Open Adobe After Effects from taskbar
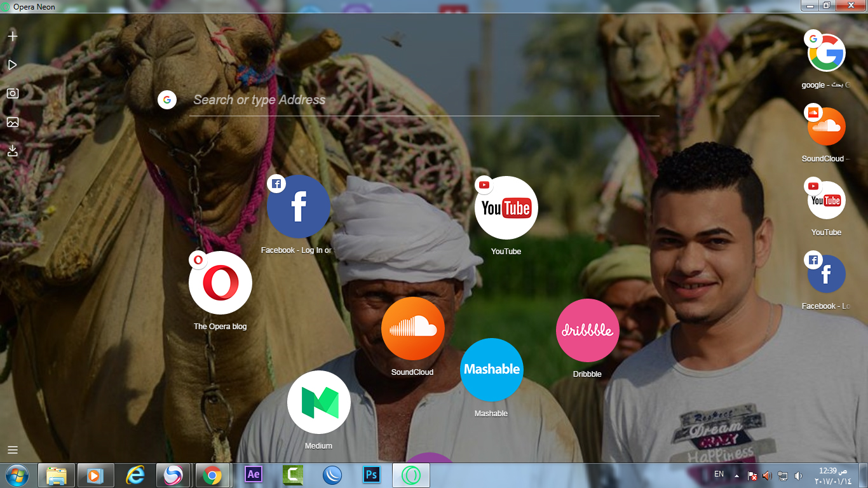 click(254, 475)
